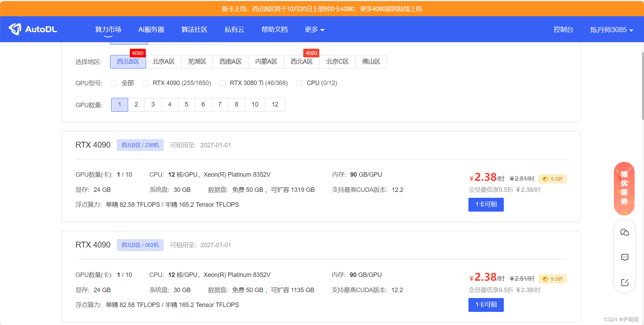Open the WeChat customer service icon
644x325 pixels.
pyautogui.click(x=625, y=232)
